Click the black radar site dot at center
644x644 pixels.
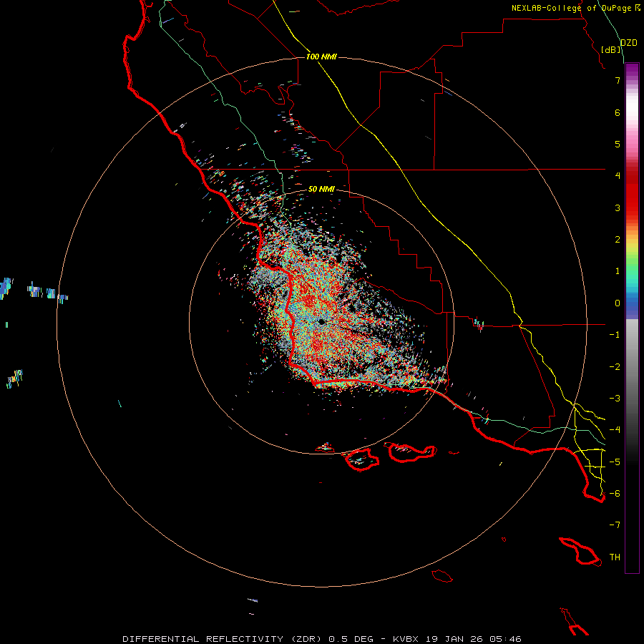click(x=321, y=321)
